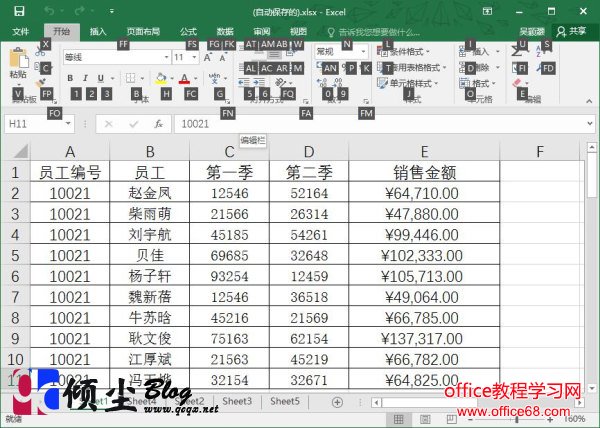Image resolution: width=600 pixels, height=428 pixels.
Task: Click the New Sheet plus icon
Action: coord(337,402)
